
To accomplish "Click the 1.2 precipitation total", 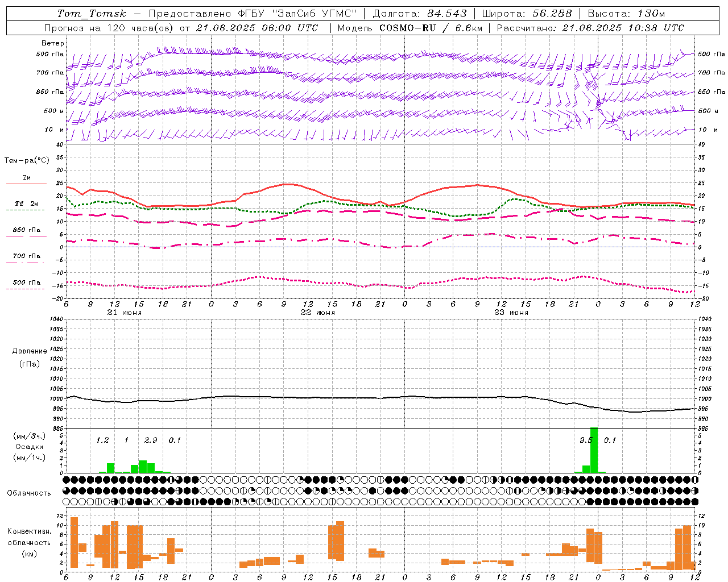I will 102,440.
